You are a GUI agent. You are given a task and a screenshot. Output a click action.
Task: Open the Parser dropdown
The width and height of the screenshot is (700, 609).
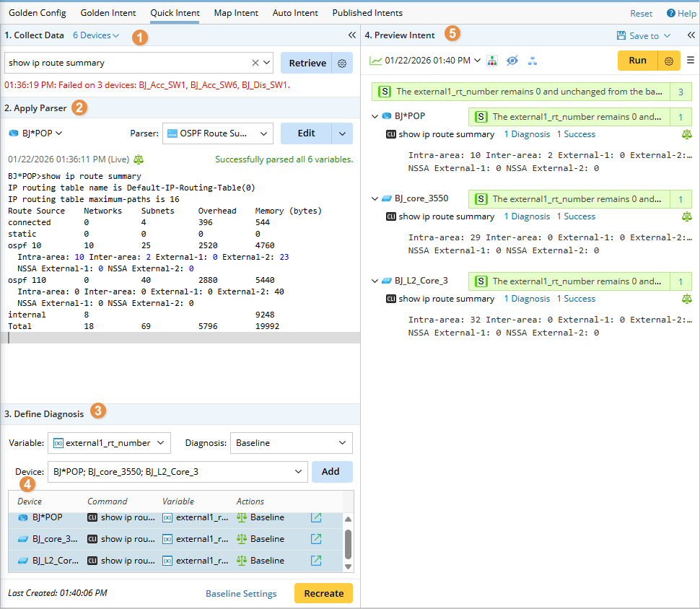click(217, 133)
